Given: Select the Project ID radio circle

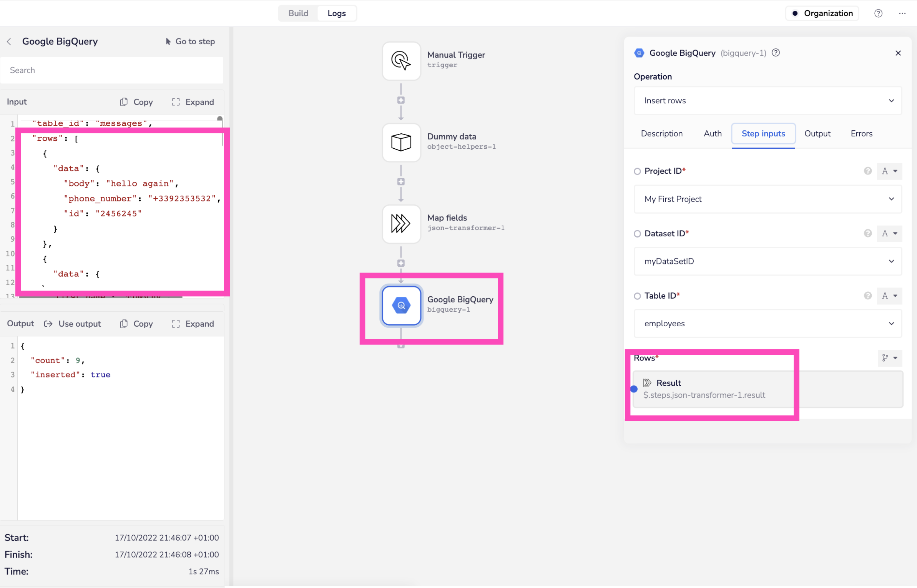Looking at the screenshot, I should click(x=637, y=171).
